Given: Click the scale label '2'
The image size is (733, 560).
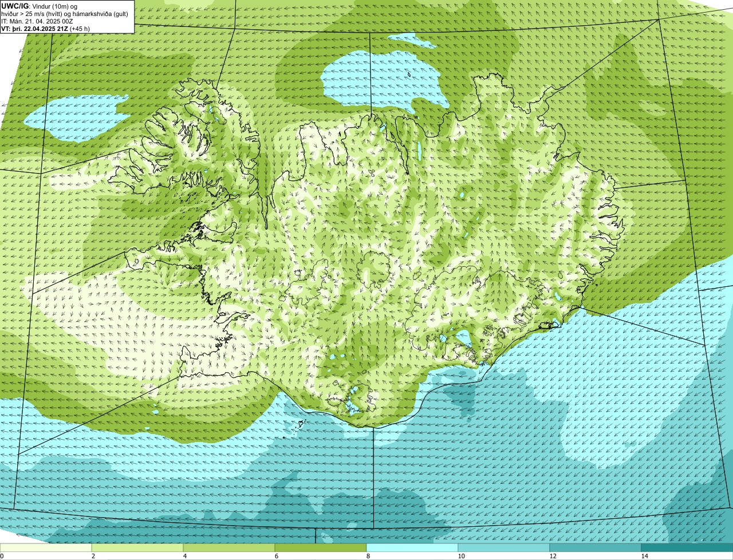Looking at the screenshot, I should point(93,556).
